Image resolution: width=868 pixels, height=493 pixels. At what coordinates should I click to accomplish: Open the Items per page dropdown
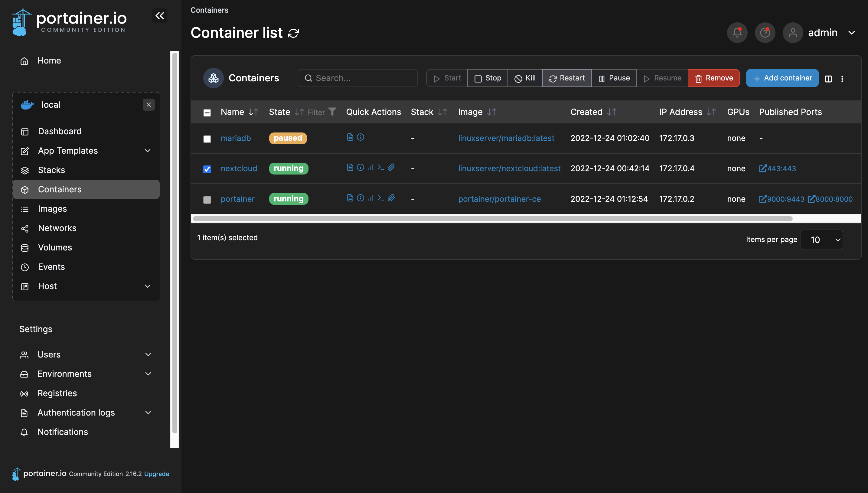[822, 240]
